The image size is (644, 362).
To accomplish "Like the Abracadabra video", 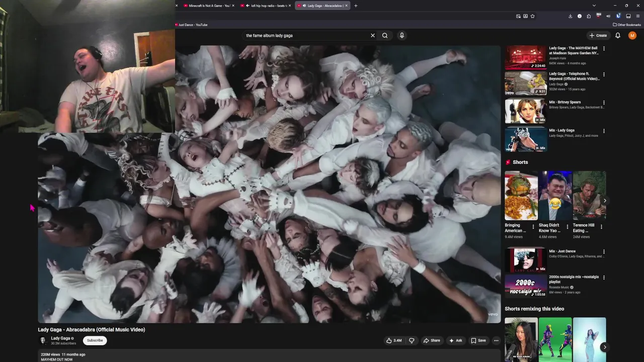I will click(x=394, y=340).
